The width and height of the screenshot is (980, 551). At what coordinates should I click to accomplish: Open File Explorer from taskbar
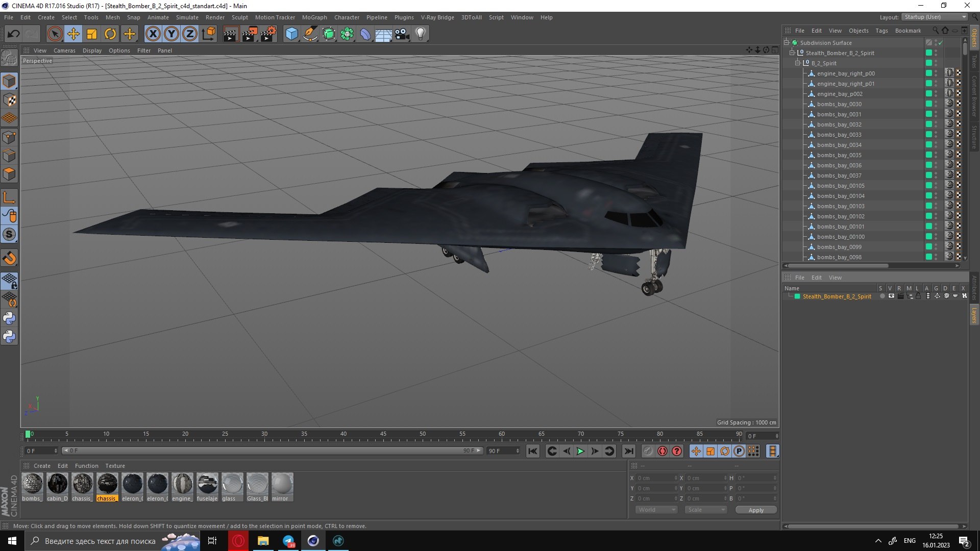click(263, 541)
